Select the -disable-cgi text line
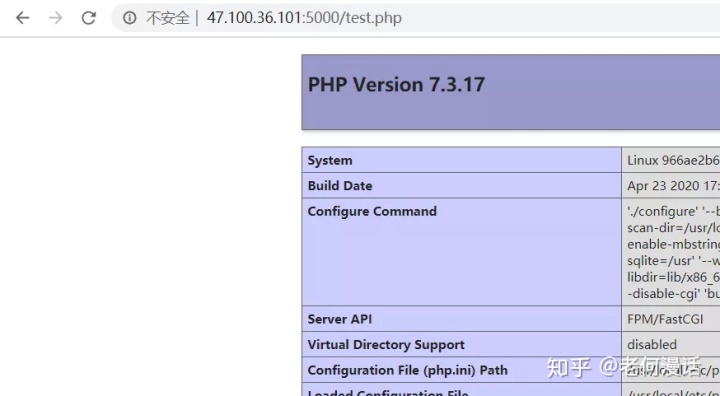This screenshot has height=396, width=720. (x=673, y=294)
